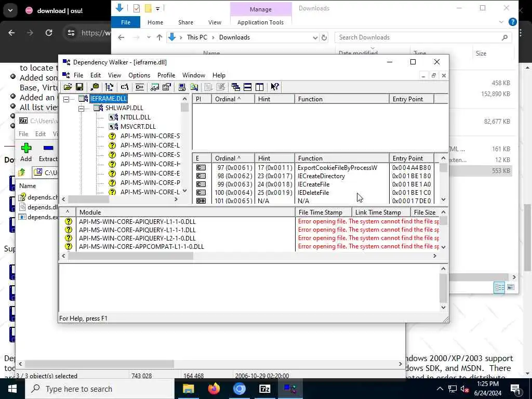
Task: Click right arrow of module list horizontal scrollbar
Action: pos(435,256)
